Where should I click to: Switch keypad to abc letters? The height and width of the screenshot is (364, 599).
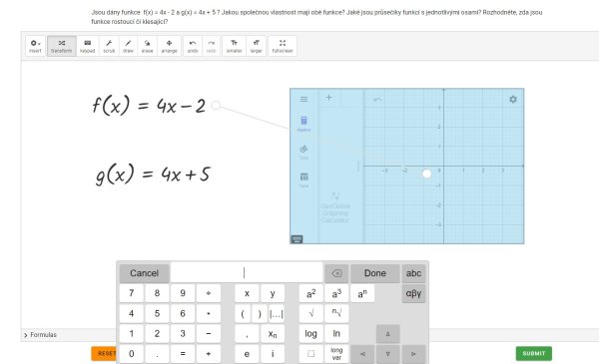pos(413,273)
